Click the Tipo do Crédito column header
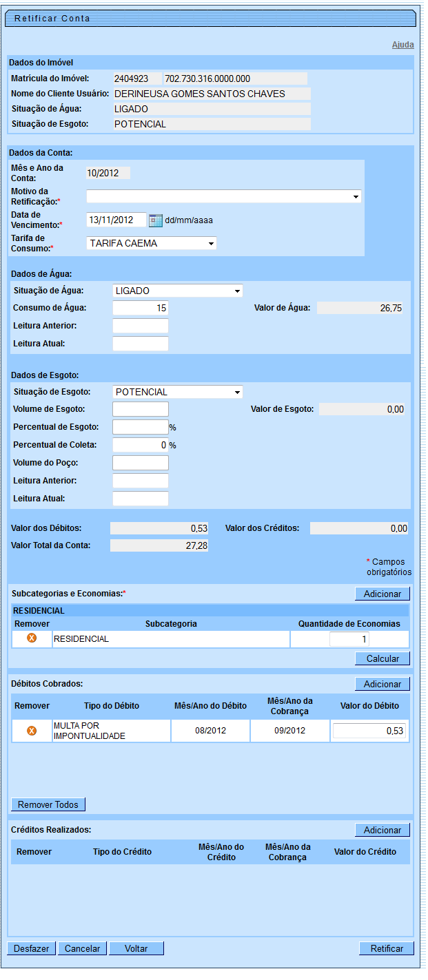This screenshot has height=980, width=428. click(x=123, y=852)
